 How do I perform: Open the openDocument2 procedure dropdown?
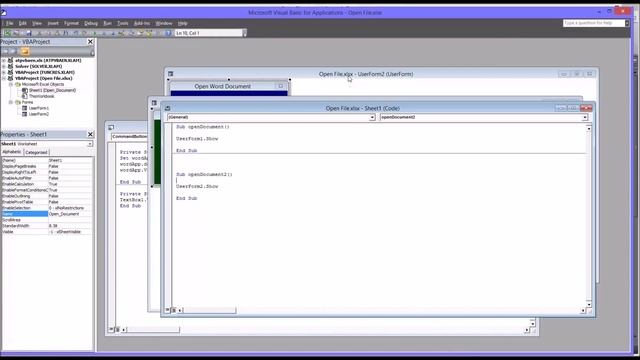(584, 117)
